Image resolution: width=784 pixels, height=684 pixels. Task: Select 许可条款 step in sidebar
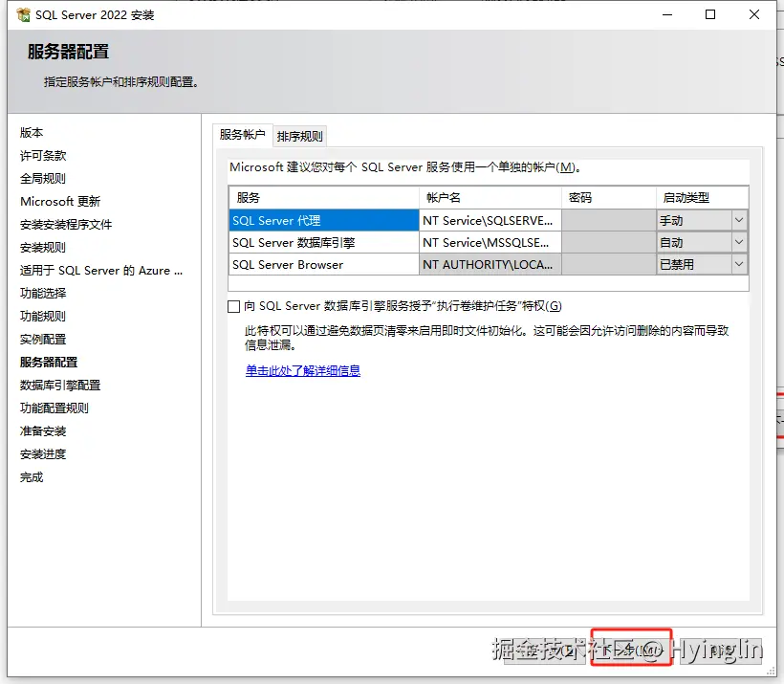point(43,156)
